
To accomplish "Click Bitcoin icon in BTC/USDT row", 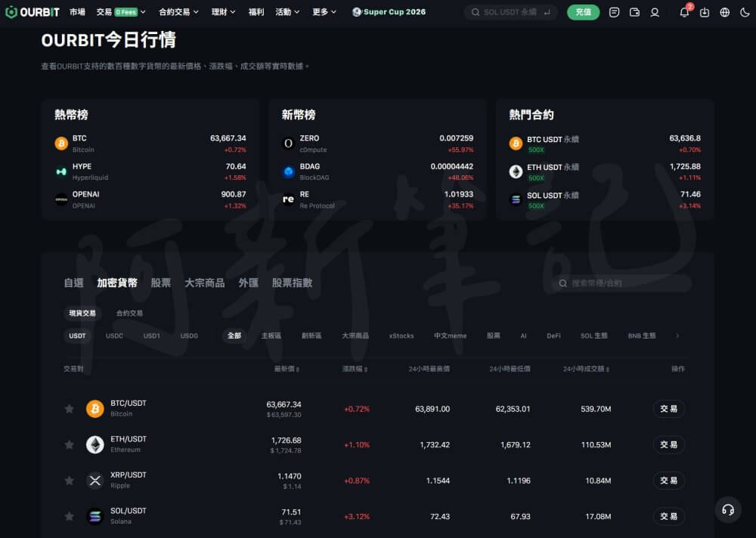I will coord(95,409).
